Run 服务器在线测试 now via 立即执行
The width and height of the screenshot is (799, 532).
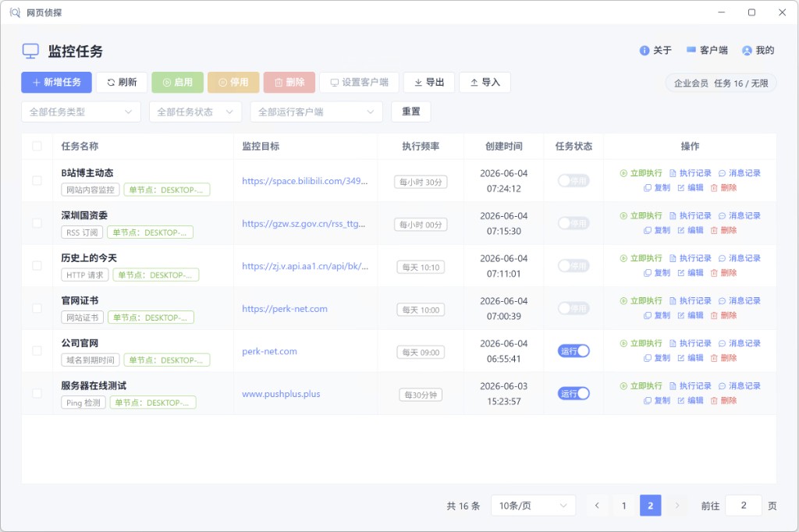tap(641, 386)
